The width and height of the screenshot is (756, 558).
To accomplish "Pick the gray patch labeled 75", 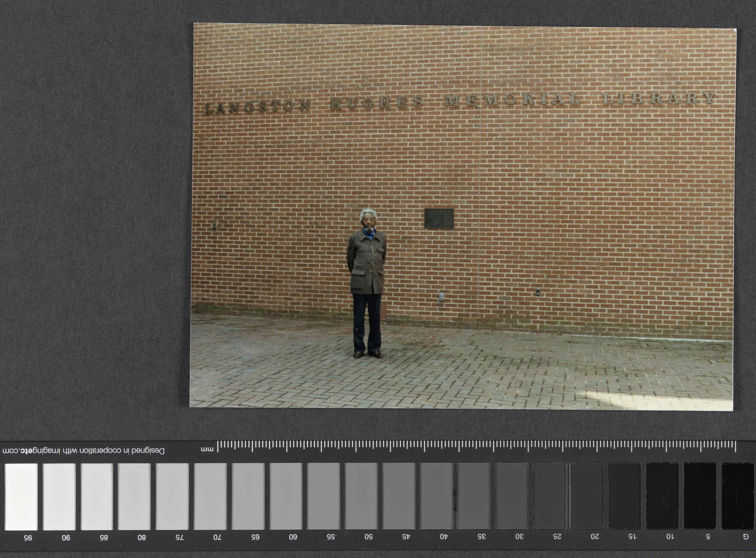I will pos(172,497).
